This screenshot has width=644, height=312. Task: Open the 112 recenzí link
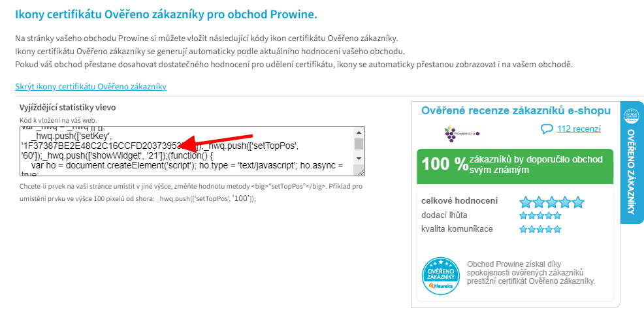pyautogui.click(x=579, y=129)
